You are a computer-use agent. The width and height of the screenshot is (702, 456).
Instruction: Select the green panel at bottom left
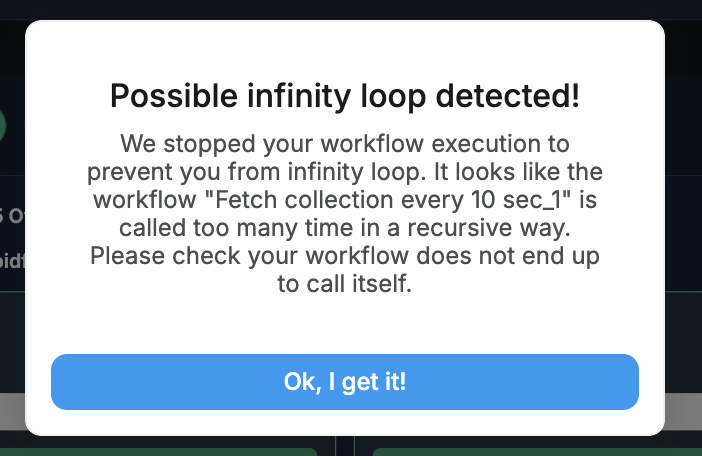(159, 452)
